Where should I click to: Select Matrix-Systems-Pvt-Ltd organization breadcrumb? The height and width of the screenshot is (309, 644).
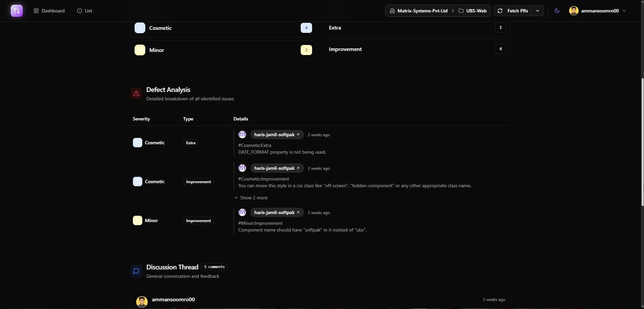418,11
